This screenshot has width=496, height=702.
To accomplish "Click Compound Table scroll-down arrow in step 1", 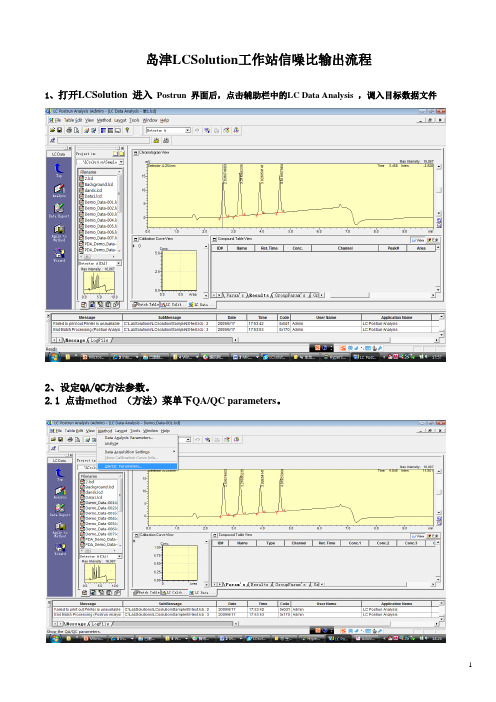I will tap(438, 289).
